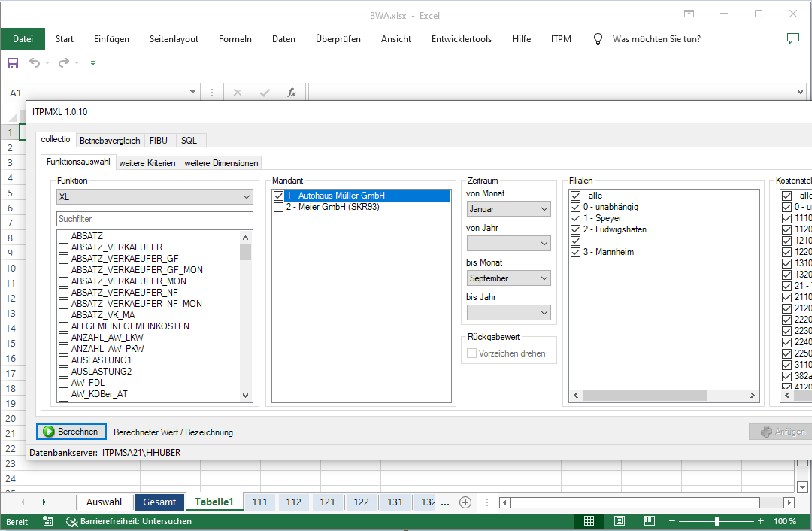Add a new sheet with plus icon

(x=465, y=502)
